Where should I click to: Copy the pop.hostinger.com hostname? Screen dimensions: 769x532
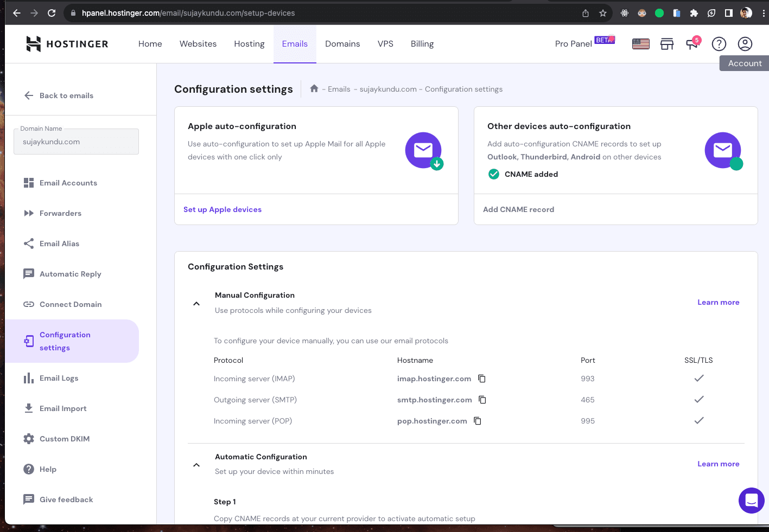click(478, 421)
